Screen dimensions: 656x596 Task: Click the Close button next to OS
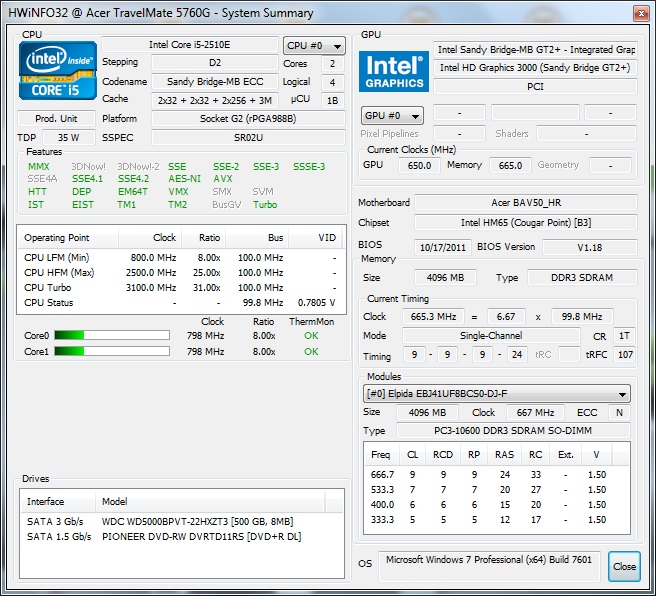[624, 566]
